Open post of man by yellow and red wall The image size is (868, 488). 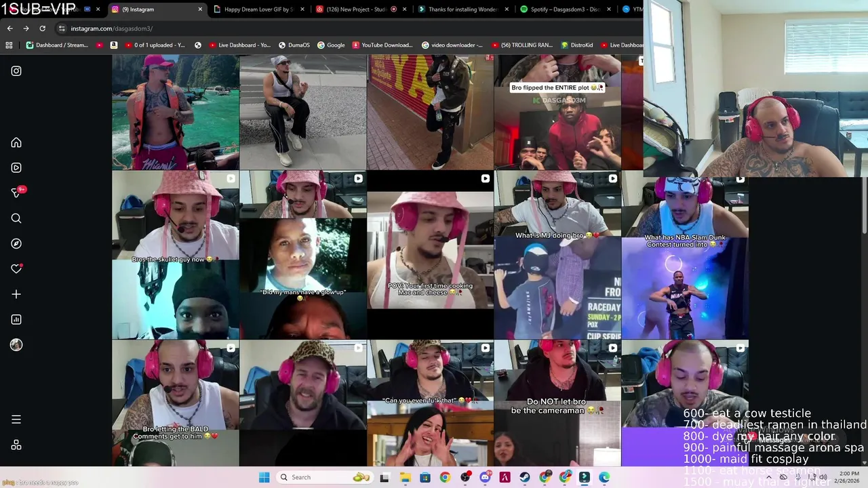[430, 113]
